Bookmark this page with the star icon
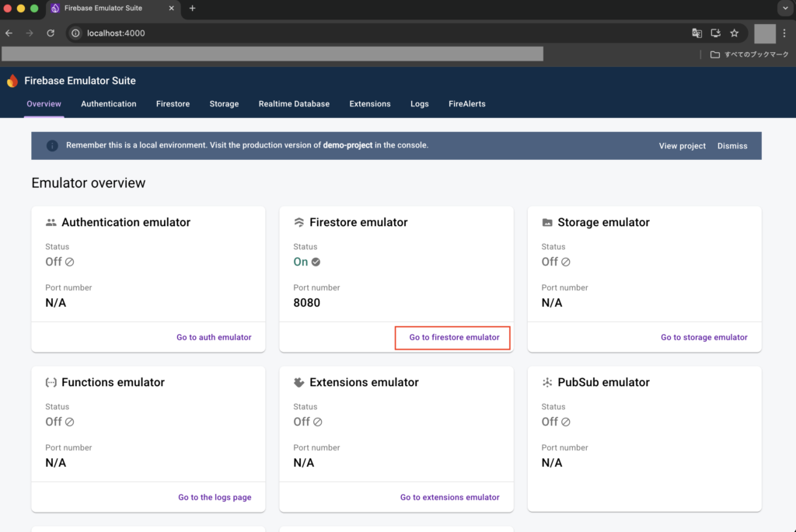796x532 pixels. coord(734,33)
